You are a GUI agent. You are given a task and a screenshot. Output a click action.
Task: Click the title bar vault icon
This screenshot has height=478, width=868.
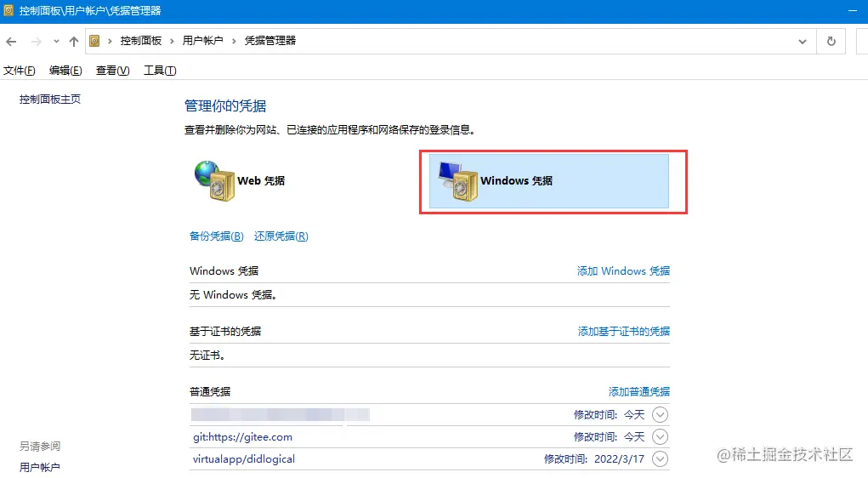tap(9, 10)
